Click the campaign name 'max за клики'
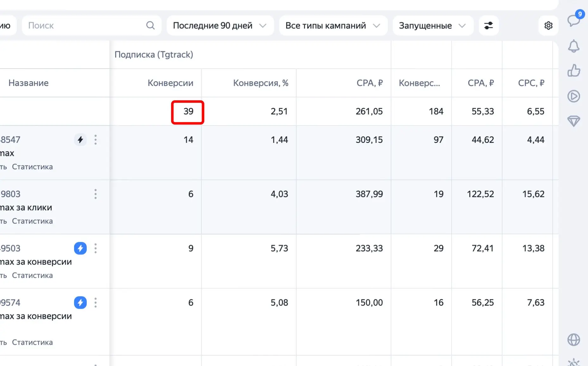The image size is (588, 366). coord(26,207)
